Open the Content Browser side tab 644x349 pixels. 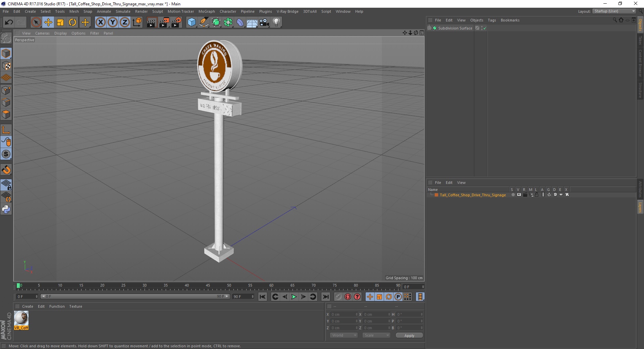pyautogui.click(x=640, y=63)
